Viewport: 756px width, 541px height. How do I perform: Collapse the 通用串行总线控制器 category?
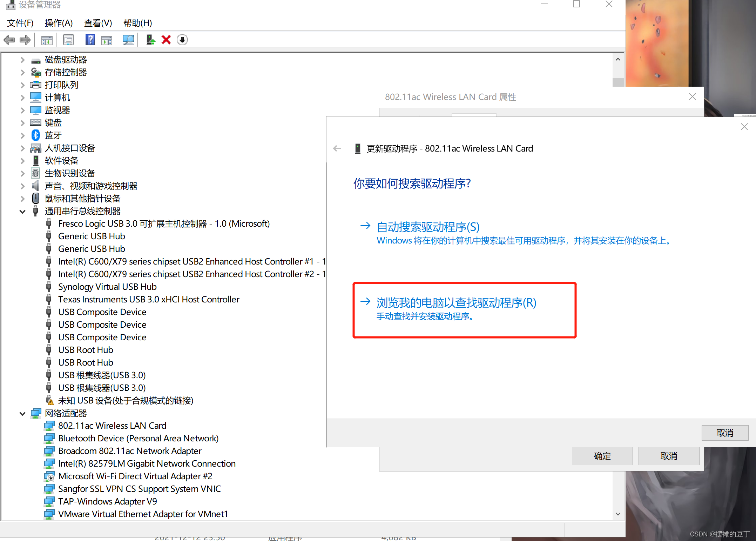coord(22,212)
